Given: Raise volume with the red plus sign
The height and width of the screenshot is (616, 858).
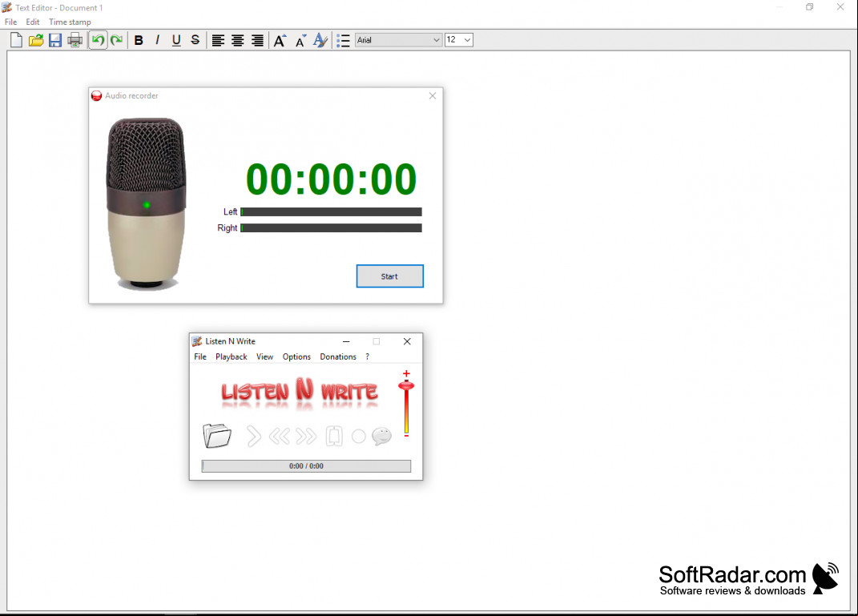Looking at the screenshot, I should click(x=406, y=373).
